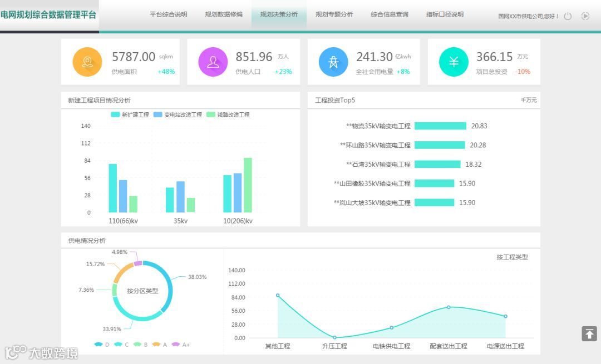
Task: Open 综合信息查询 menu
Action: (x=390, y=14)
